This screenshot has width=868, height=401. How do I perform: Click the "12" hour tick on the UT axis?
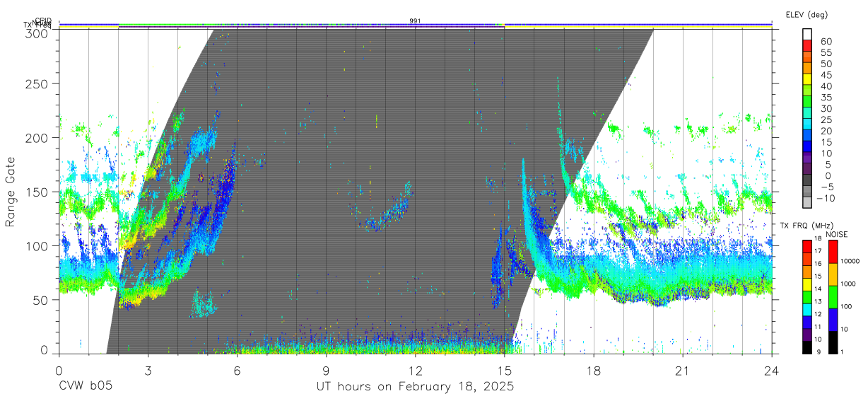click(x=415, y=371)
